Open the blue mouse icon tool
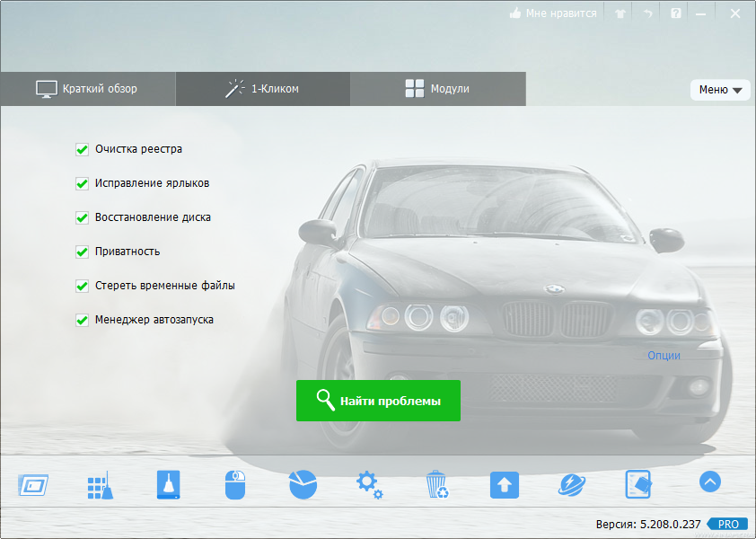This screenshot has height=539, width=756. pyautogui.click(x=235, y=484)
